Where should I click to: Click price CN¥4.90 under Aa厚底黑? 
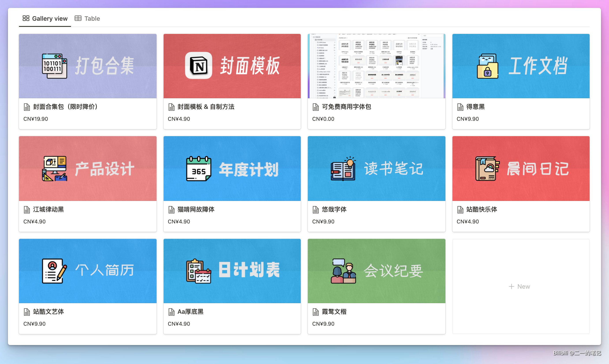click(x=179, y=323)
